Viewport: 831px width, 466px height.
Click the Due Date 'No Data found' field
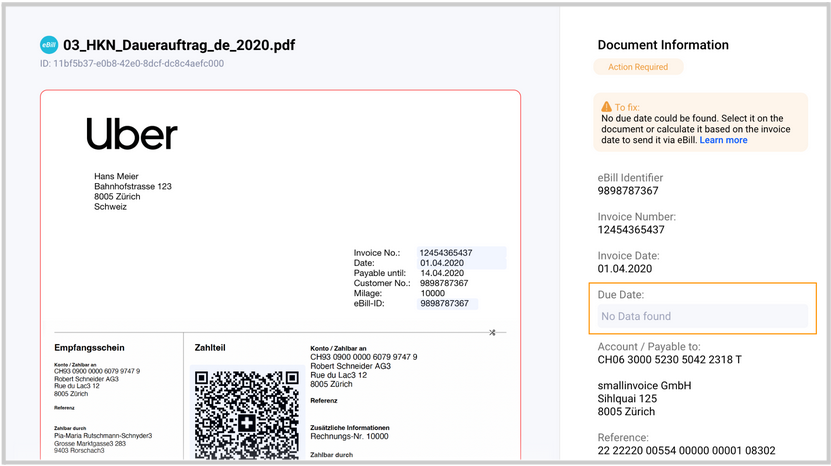[x=702, y=316]
